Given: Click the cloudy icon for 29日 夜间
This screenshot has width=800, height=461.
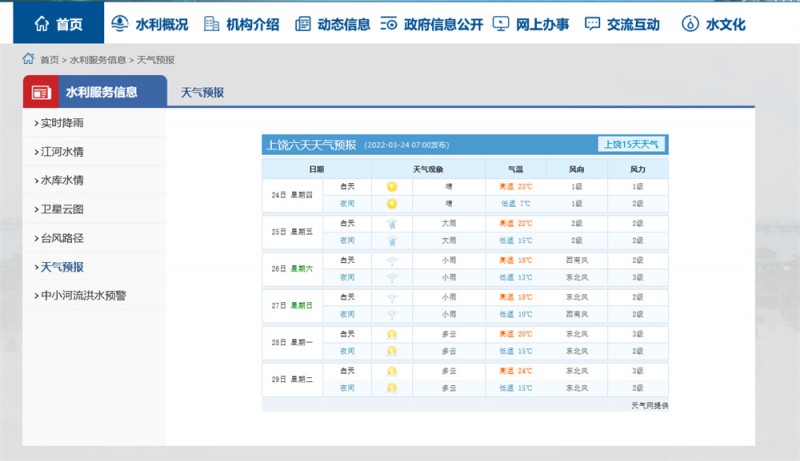Looking at the screenshot, I should (392, 389).
